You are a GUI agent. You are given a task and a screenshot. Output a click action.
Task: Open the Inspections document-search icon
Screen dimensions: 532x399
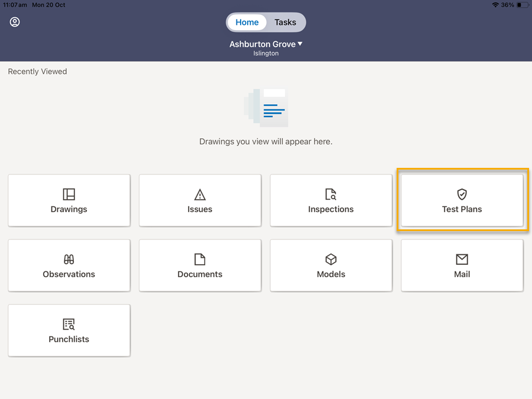331,194
